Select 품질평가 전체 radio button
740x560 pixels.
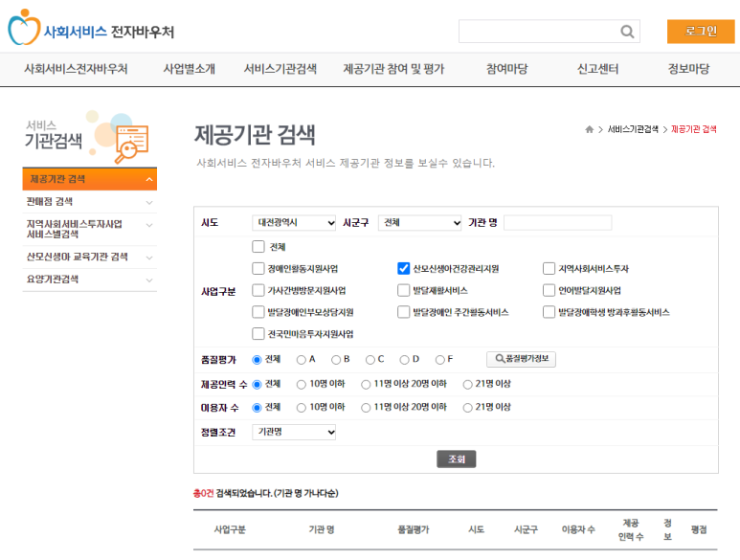click(x=257, y=360)
